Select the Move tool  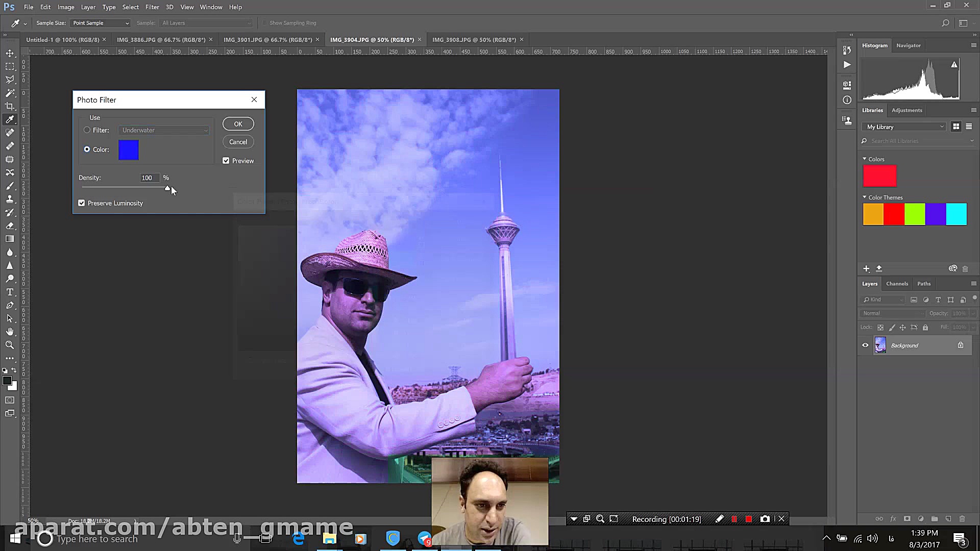pyautogui.click(x=10, y=53)
